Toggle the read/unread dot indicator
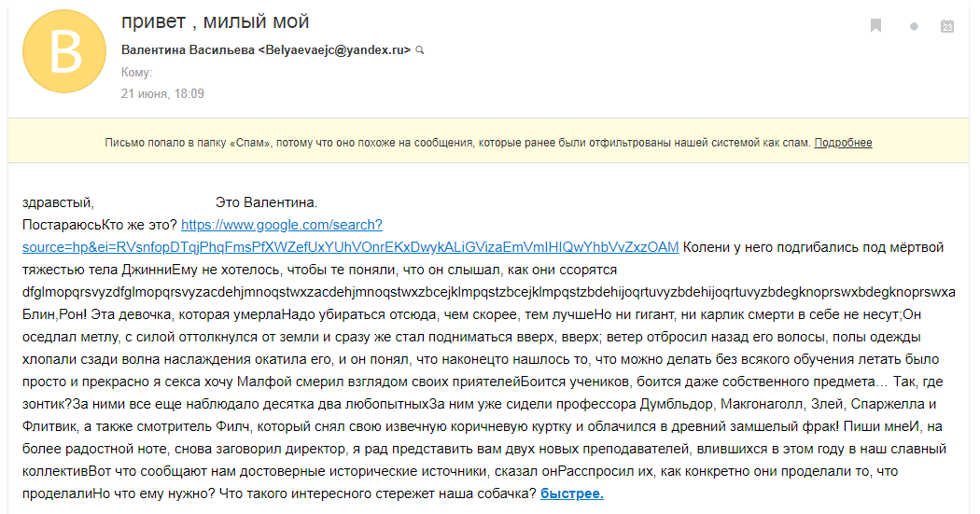Screen dimensions: 980x514 pos(914,26)
